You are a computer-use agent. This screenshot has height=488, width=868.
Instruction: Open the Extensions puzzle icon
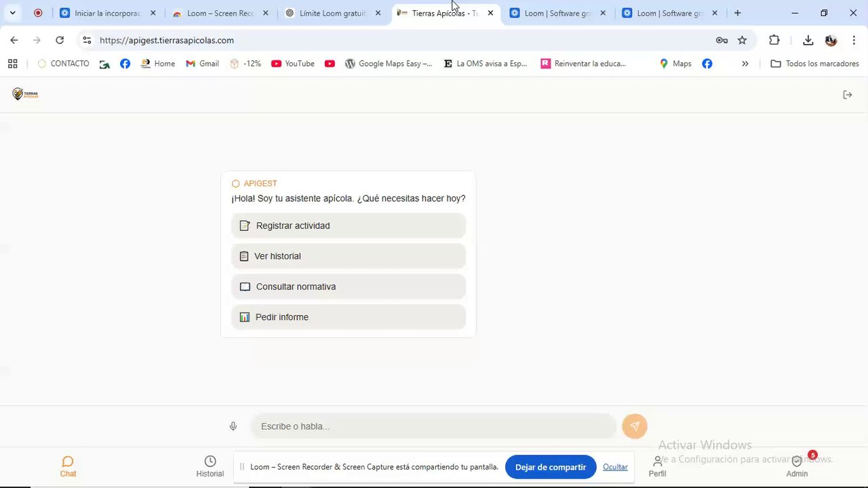pyautogui.click(x=774, y=40)
